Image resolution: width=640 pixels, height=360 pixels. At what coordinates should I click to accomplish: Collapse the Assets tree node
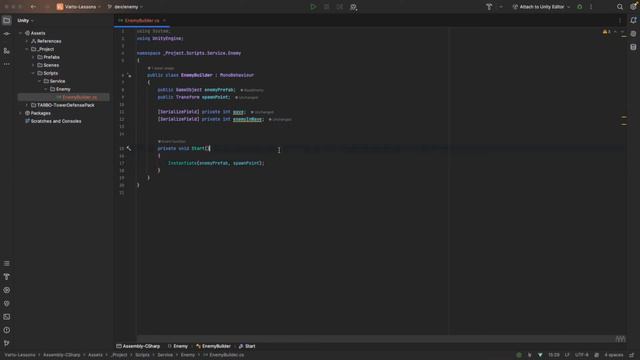[20, 33]
